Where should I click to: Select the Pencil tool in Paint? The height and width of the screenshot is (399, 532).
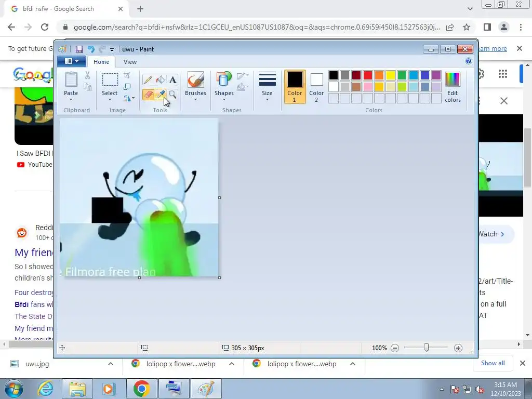[148, 79]
